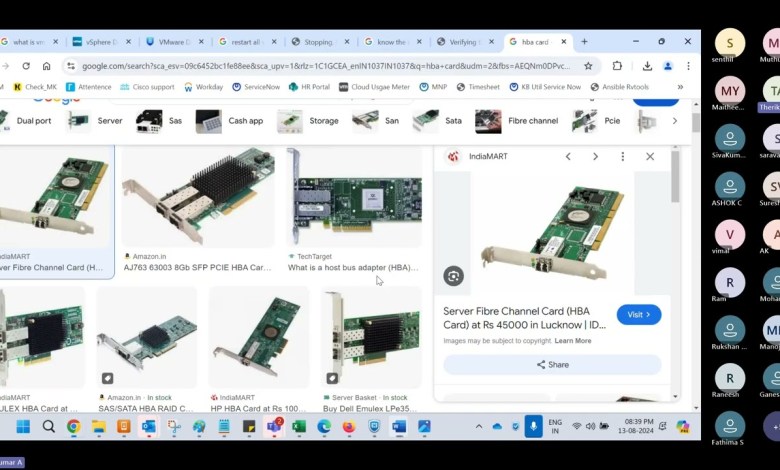Screen dimensions: 780x470
Task: Filter images by the Sas chip
Action: point(159,121)
